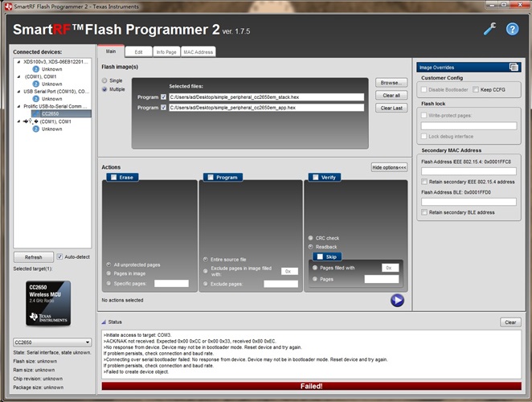
Task: Select Pages in image erase option
Action: point(108,273)
